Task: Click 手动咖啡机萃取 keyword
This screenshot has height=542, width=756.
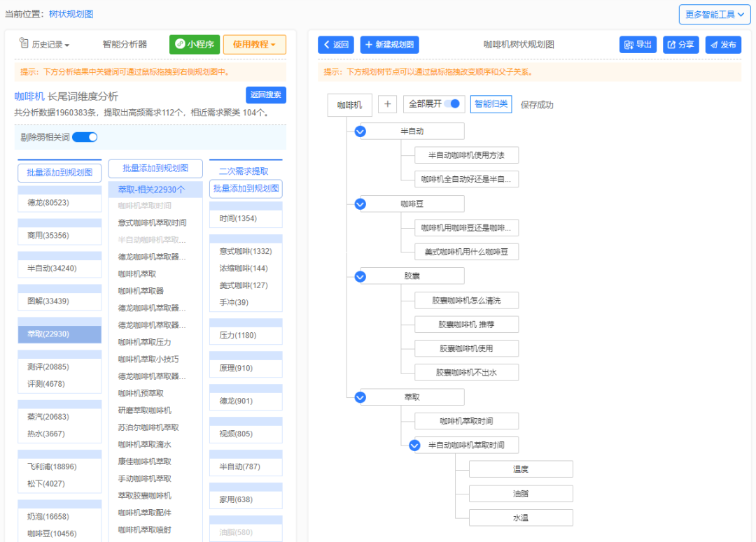Action: (x=144, y=478)
